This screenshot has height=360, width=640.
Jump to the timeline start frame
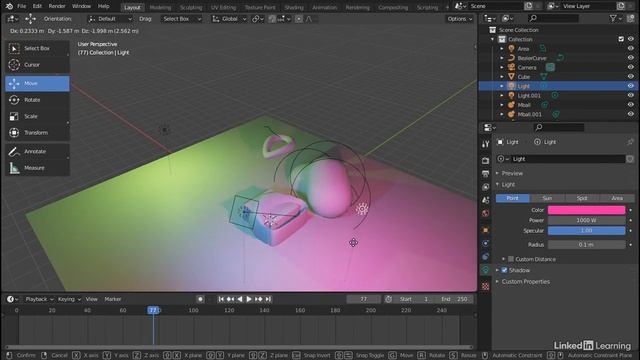tap(221, 299)
